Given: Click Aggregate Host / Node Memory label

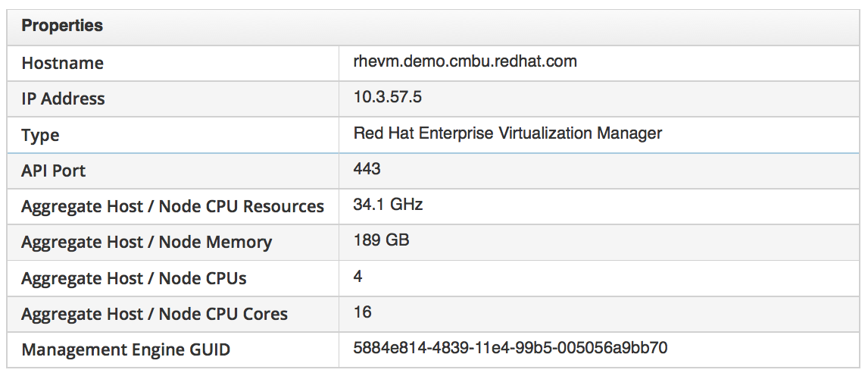Looking at the screenshot, I should [147, 243].
